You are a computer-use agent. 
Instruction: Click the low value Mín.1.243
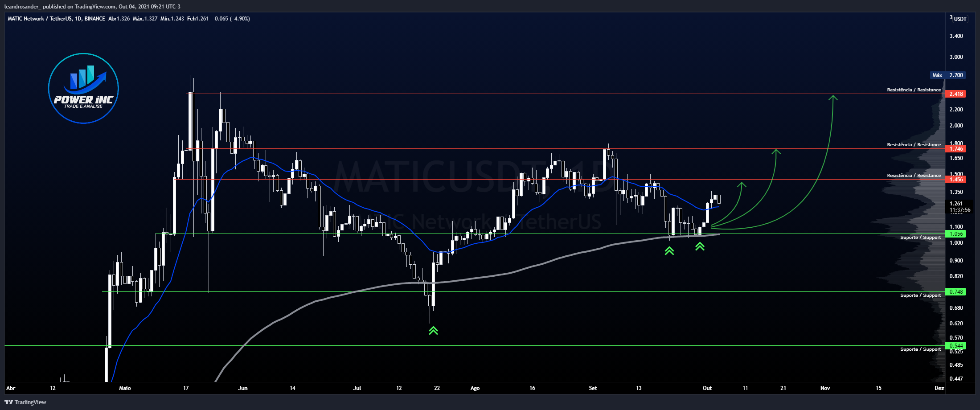tap(172, 19)
